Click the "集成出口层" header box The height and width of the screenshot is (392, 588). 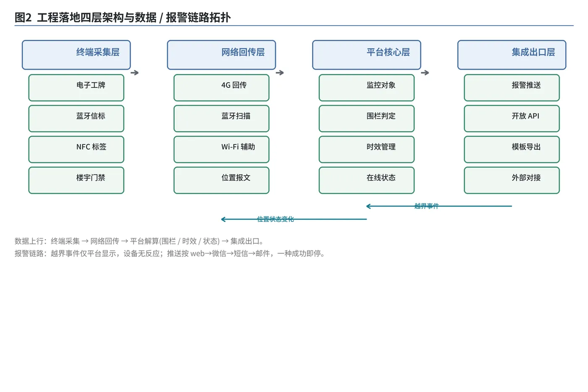(512, 55)
